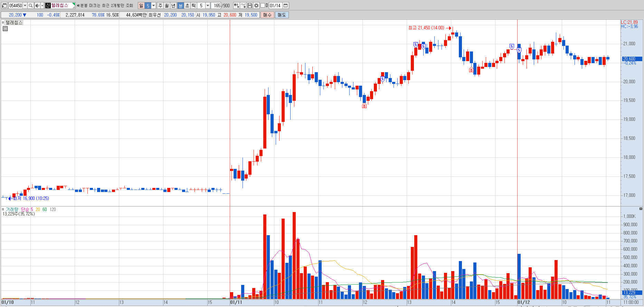Click the 매수 buy button
Screen dimensions: 644x307
[x=267, y=15]
